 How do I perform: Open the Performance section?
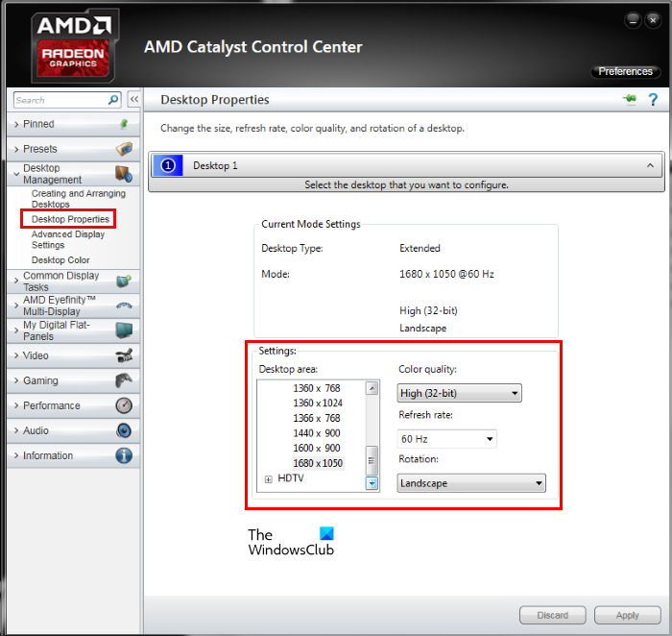tap(73, 405)
